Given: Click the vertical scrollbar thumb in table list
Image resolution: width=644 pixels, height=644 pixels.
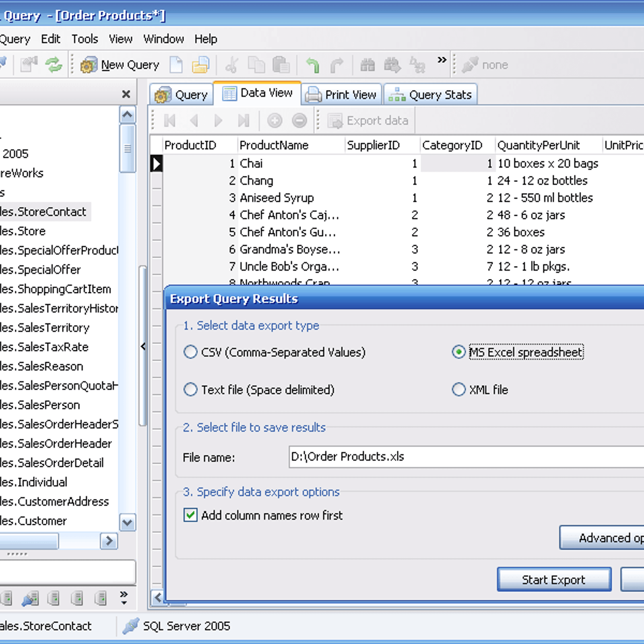Looking at the screenshot, I should pos(128,148).
